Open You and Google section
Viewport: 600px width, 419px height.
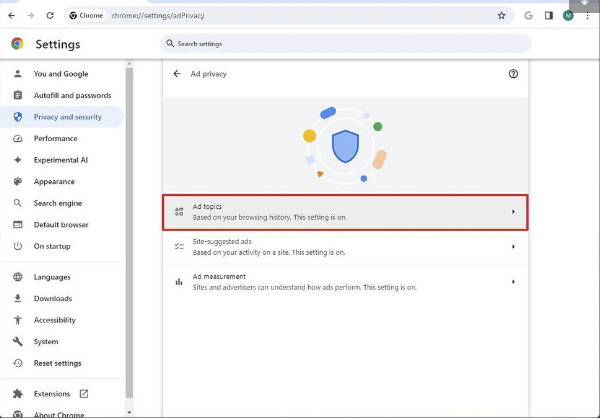pyautogui.click(x=62, y=74)
